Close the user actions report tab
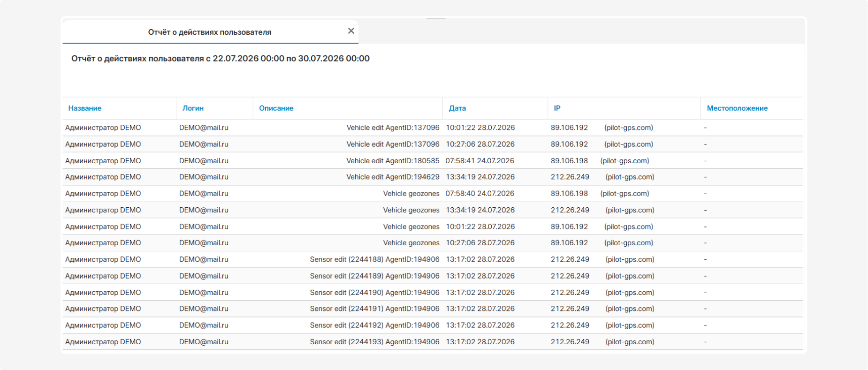 click(x=351, y=31)
